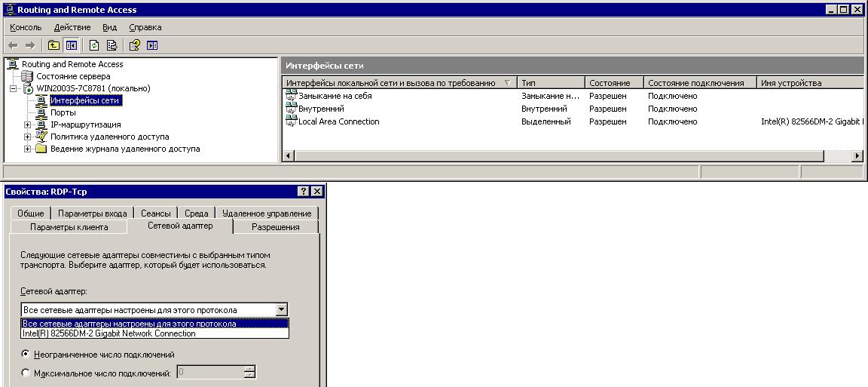Choose highlighted Все сетевые адаптеры list option
The image size is (868, 387).
coord(155,324)
